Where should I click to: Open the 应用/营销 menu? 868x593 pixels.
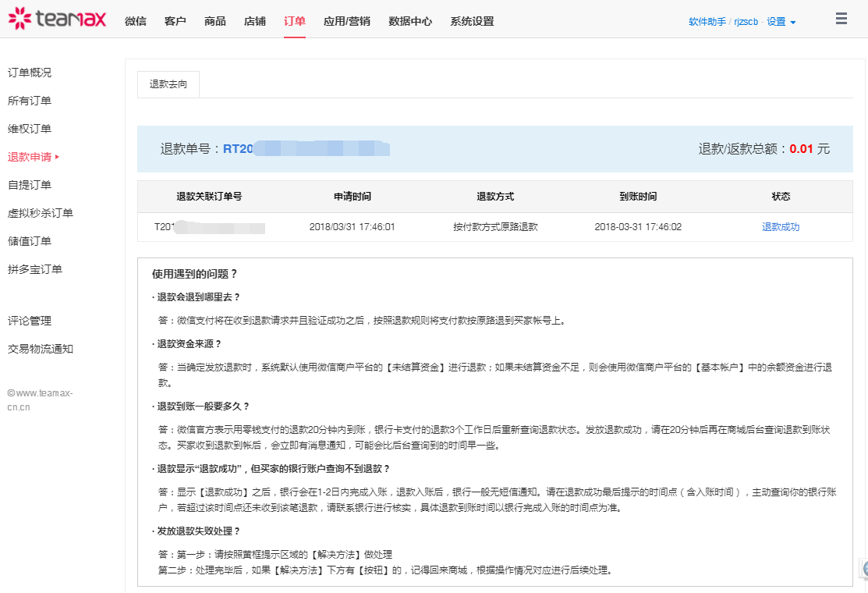[x=347, y=21]
